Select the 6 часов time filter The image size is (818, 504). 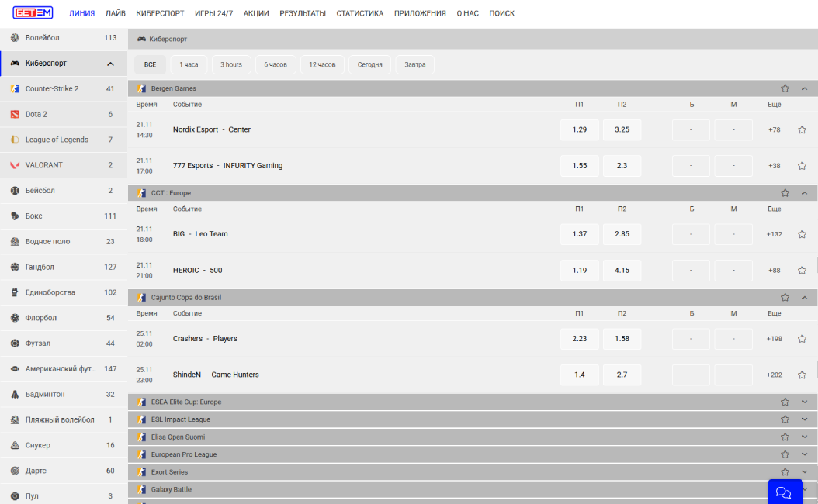click(276, 64)
